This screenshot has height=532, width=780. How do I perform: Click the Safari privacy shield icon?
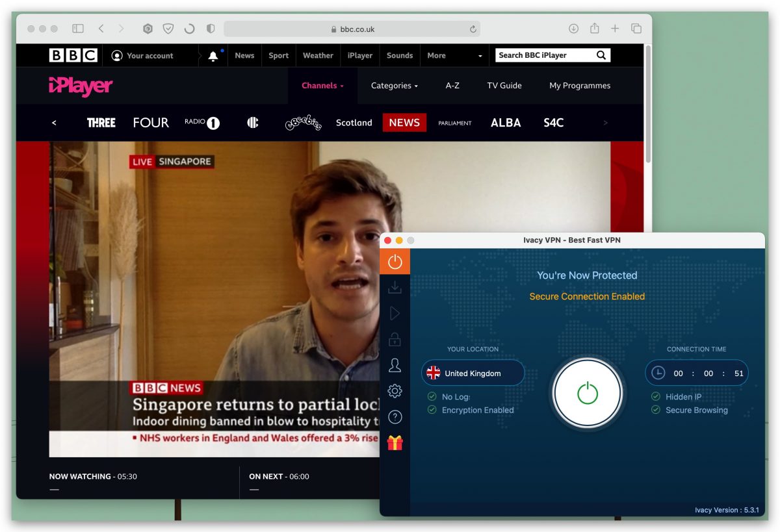coord(210,29)
